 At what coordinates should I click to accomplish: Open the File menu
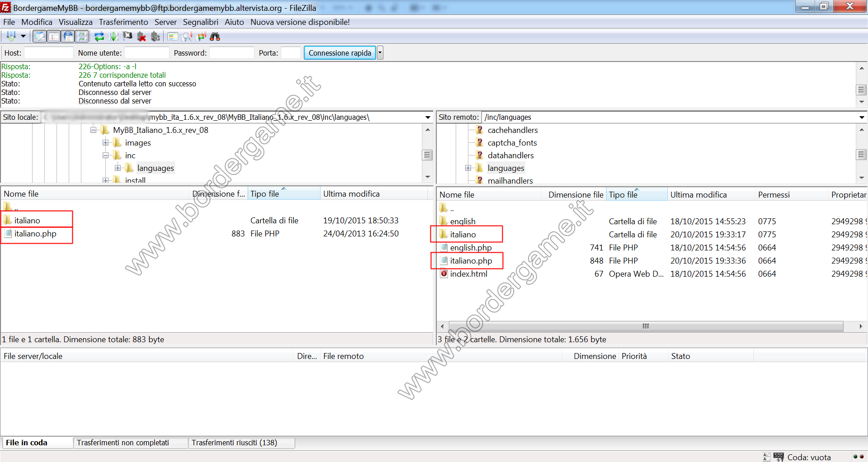pos(9,22)
